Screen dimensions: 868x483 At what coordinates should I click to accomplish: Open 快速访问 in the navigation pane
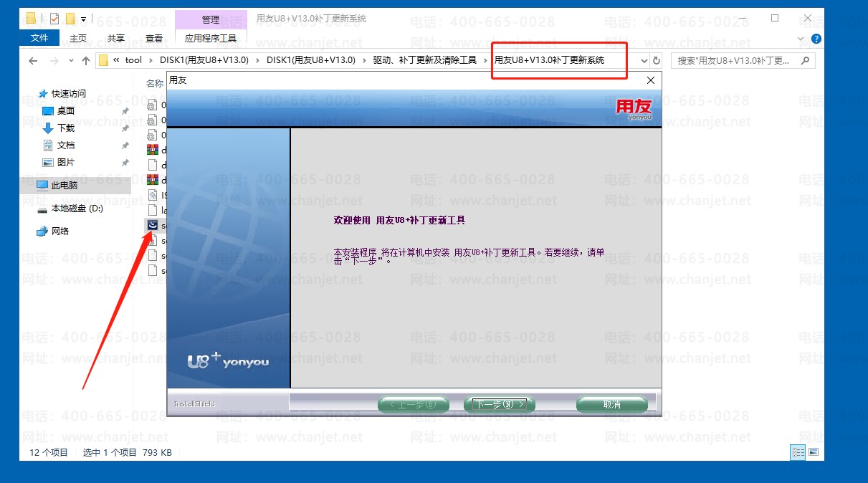68,93
